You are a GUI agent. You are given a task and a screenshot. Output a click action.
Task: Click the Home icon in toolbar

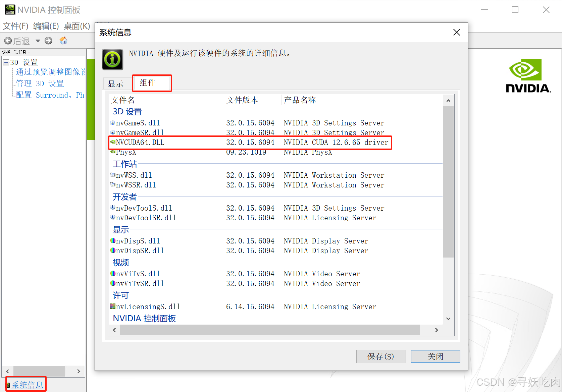point(63,41)
